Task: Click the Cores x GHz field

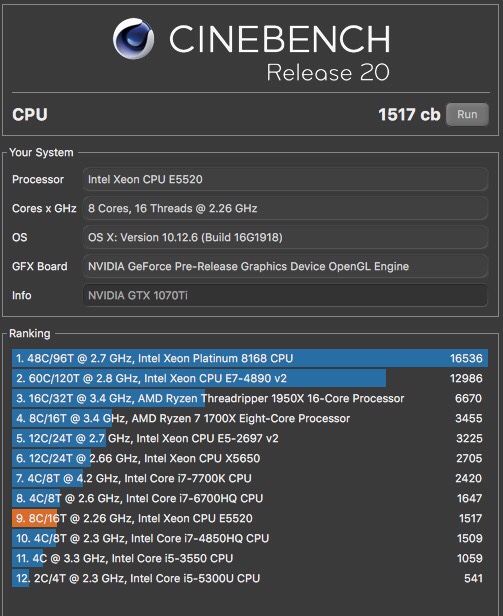Action: coord(285,209)
